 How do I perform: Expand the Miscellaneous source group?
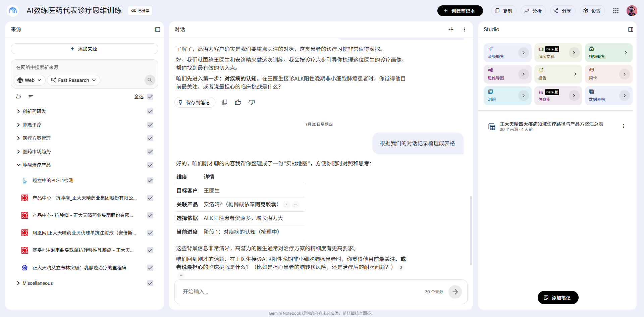[18, 283]
